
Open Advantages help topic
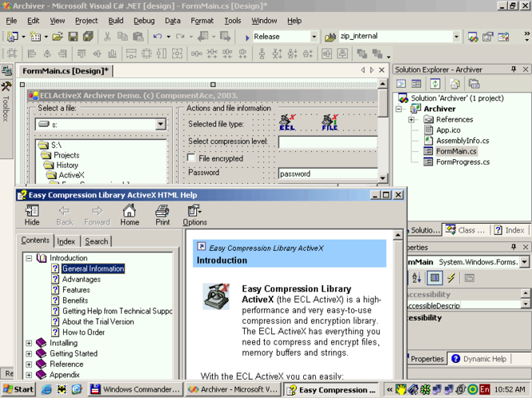[x=82, y=280]
